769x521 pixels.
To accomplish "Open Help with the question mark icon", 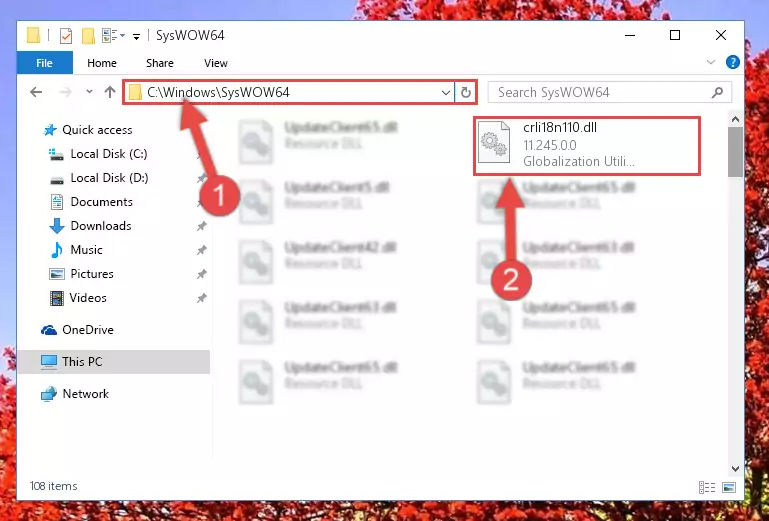I will point(733,62).
